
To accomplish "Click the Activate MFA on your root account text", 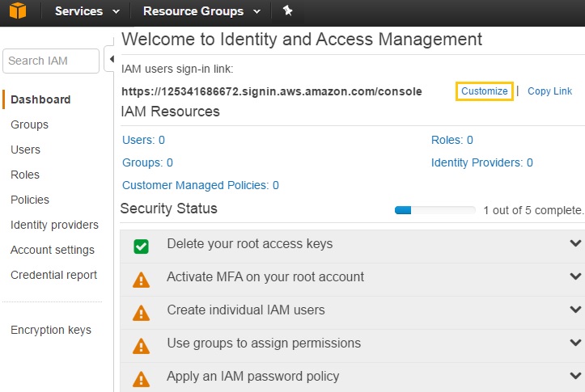I will click(x=265, y=277).
